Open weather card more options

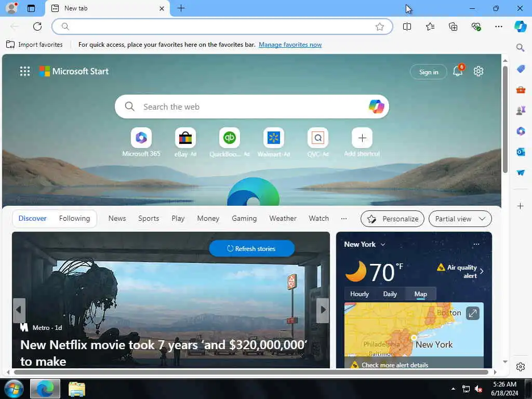[476, 244]
